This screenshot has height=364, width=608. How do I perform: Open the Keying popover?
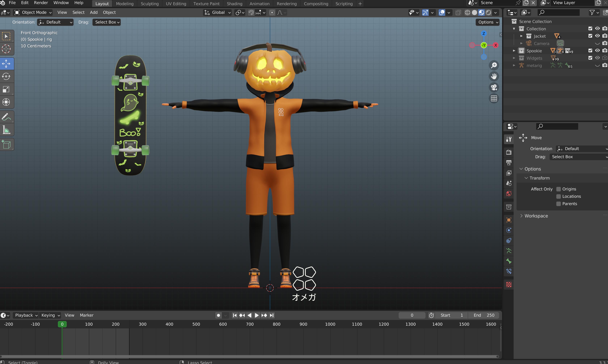pyautogui.click(x=50, y=315)
